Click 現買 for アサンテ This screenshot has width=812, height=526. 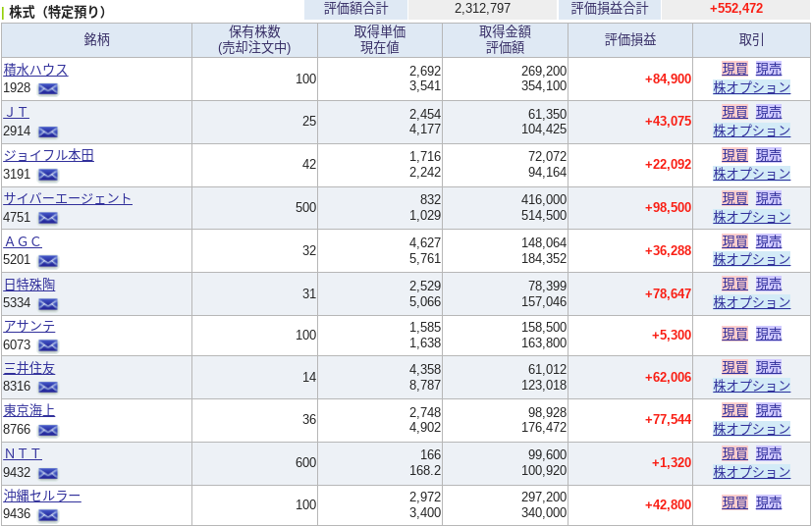[x=734, y=334]
